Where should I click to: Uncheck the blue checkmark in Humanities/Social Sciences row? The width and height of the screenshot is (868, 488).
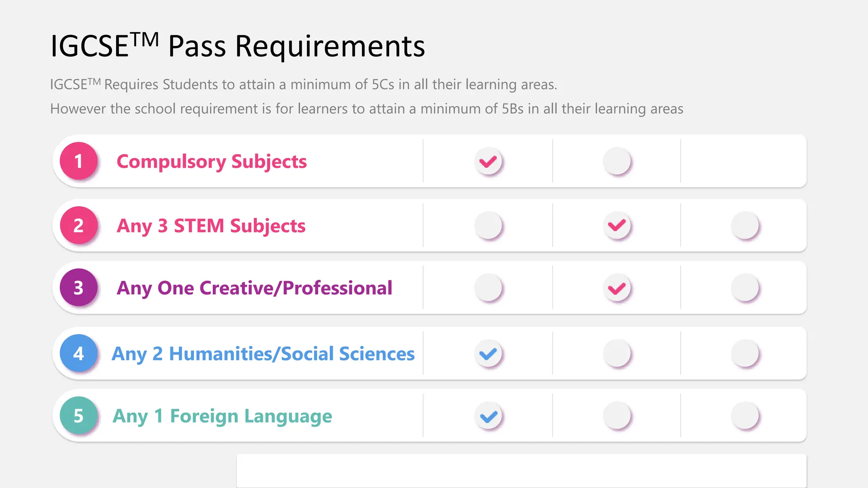pos(488,353)
